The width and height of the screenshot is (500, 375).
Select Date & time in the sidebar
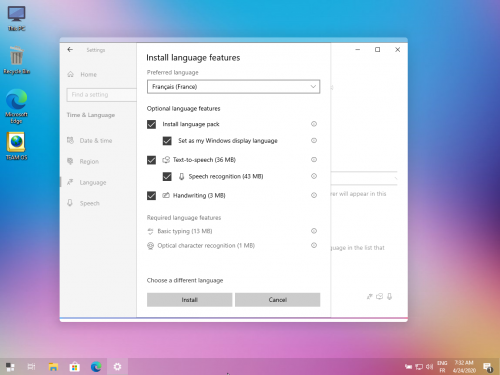point(96,141)
